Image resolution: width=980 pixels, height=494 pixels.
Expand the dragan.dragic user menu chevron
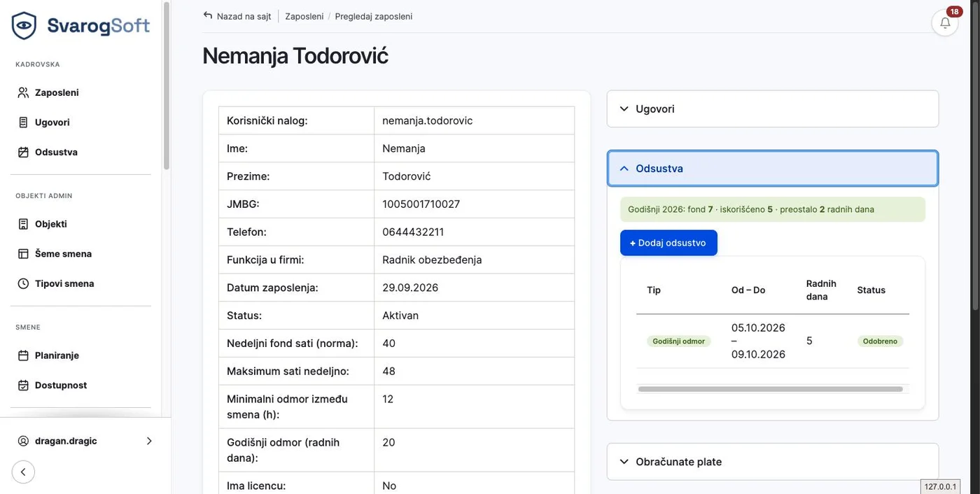click(x=149, y=441)
